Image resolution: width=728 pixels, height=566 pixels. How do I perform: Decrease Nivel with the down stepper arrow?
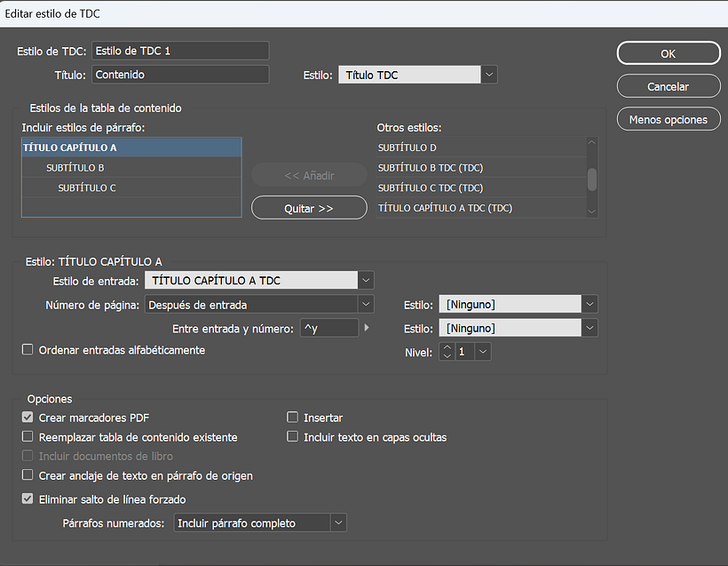coord(447,356)
